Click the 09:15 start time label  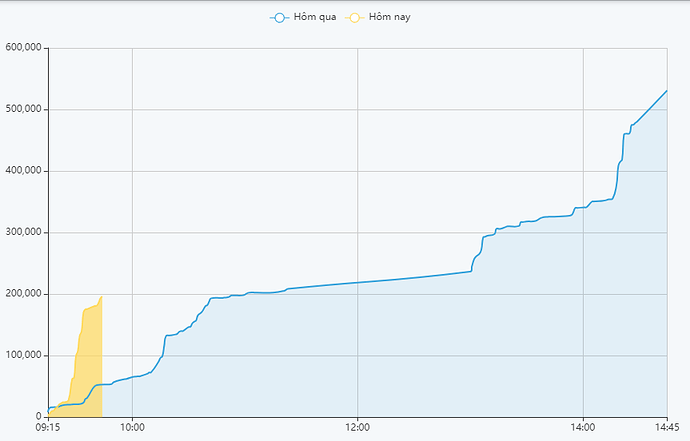pyautogui.click(x=48, y=427)
